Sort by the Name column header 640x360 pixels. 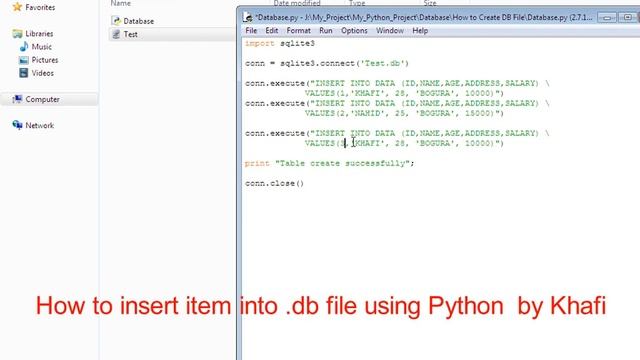121,3
